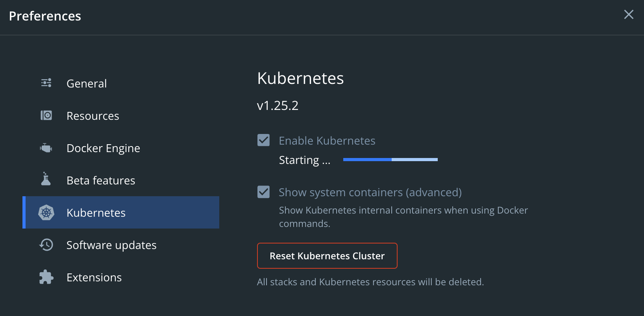Click the Enable Kubernetes label
The height and width of the screenshot is (316, 644).
(x=327, y=141)
